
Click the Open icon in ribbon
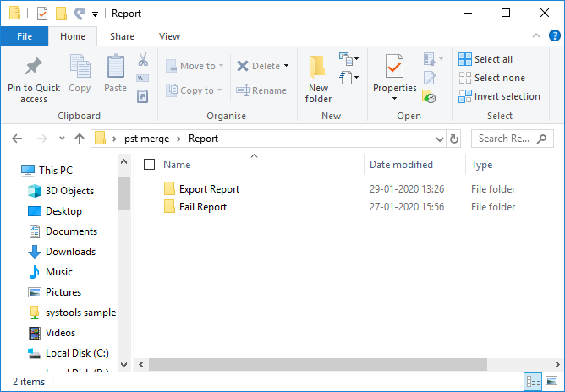click(429, 59)
